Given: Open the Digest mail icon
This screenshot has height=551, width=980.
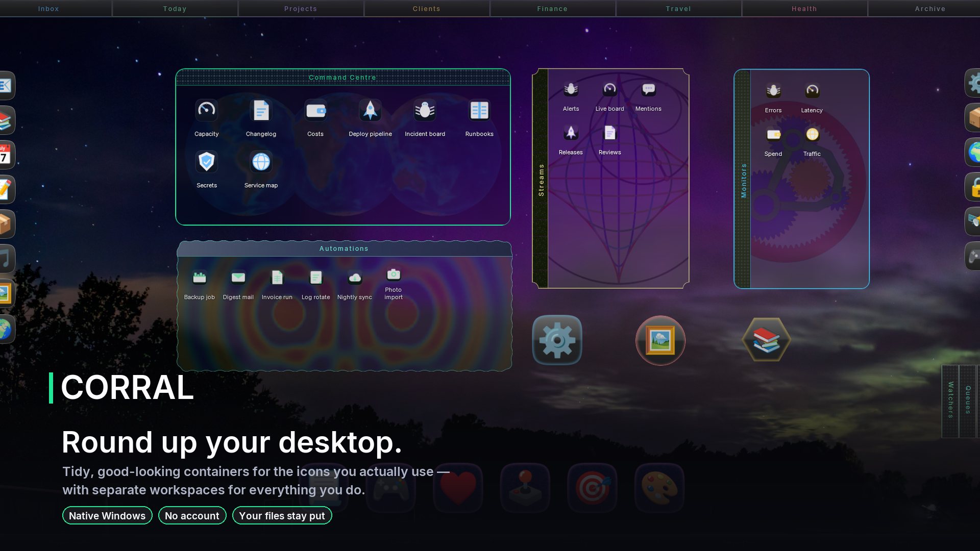Looking at the screenshot, I should tap(238, 278).
